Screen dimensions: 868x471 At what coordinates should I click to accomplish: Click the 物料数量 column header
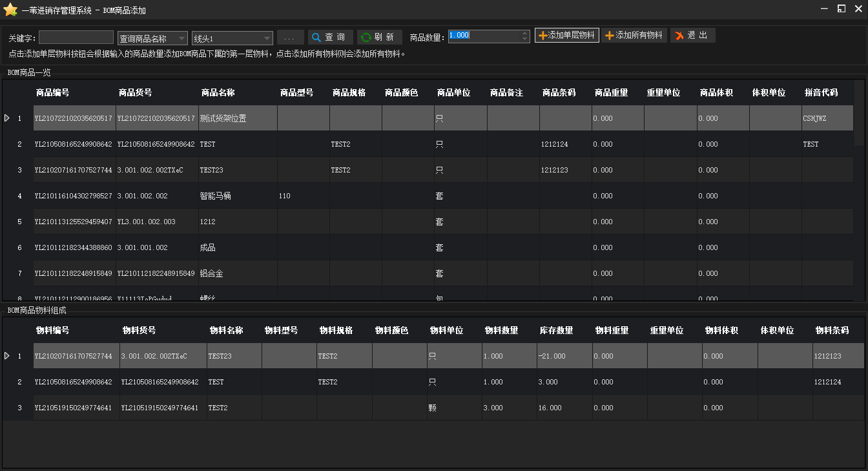[502, 330]
